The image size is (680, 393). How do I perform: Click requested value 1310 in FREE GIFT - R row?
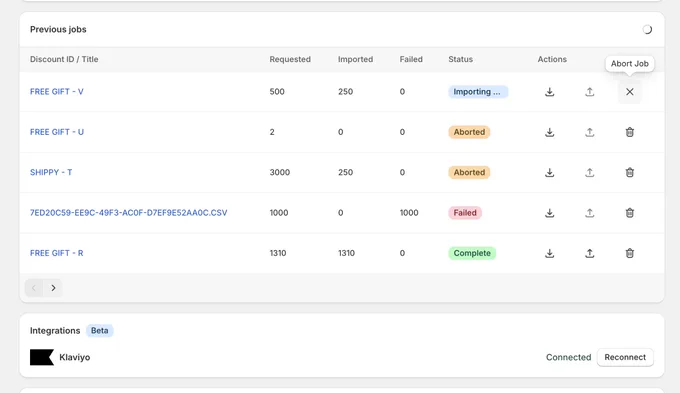click(x=278, y=253)
